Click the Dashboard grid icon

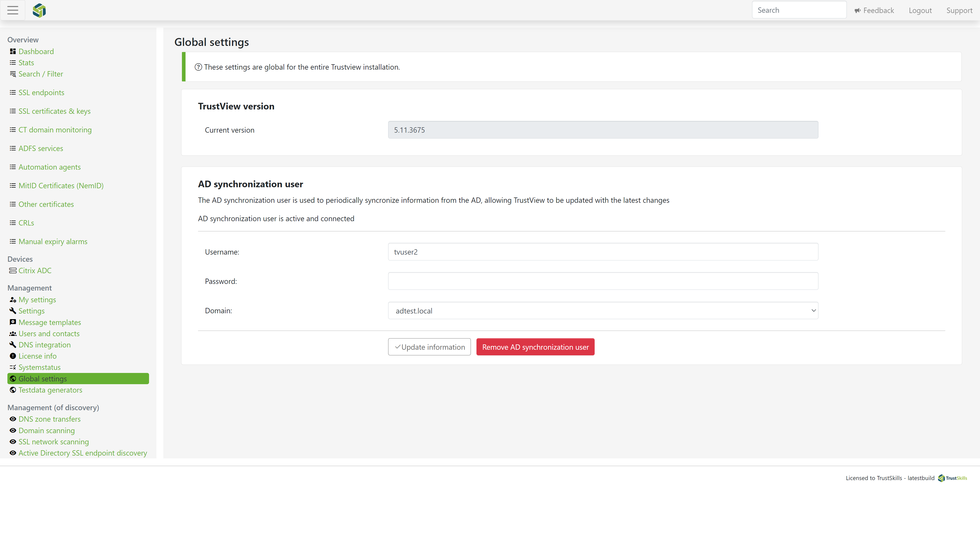(13, 51)
